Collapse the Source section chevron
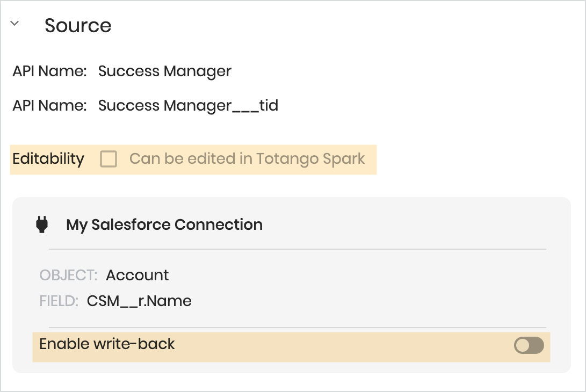 pyautogui.click(x=15, y=24)
